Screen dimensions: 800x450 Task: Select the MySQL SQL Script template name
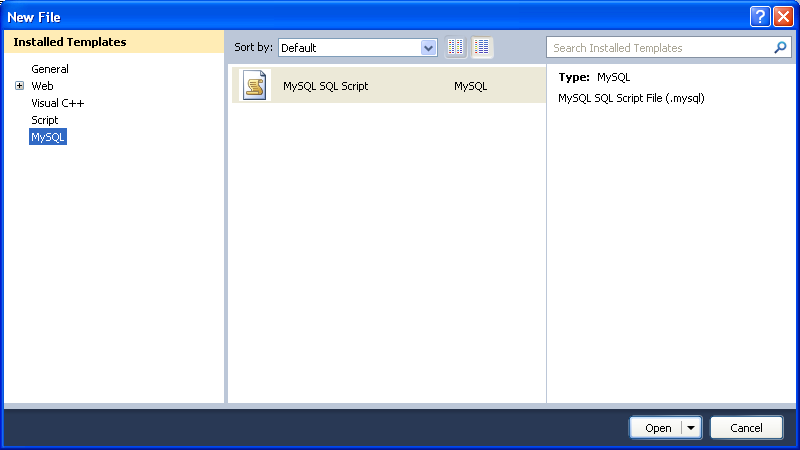pos(325,86)
